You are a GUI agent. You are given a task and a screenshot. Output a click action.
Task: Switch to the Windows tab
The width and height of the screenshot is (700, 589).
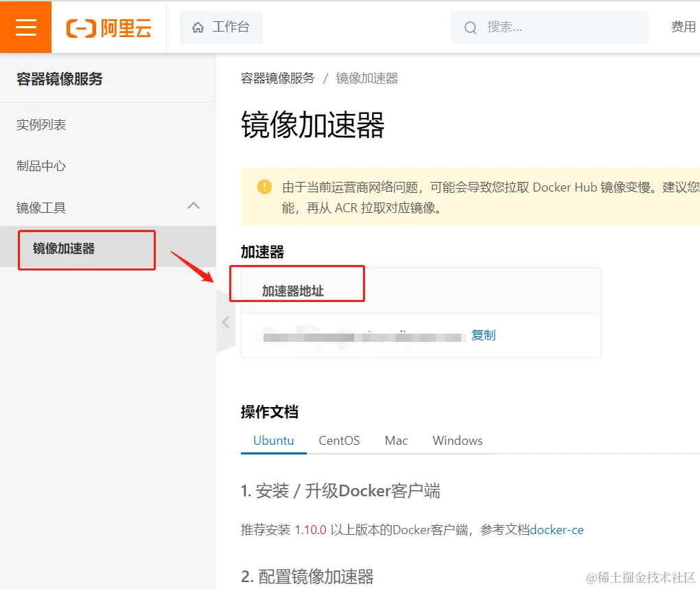point(458,441)
